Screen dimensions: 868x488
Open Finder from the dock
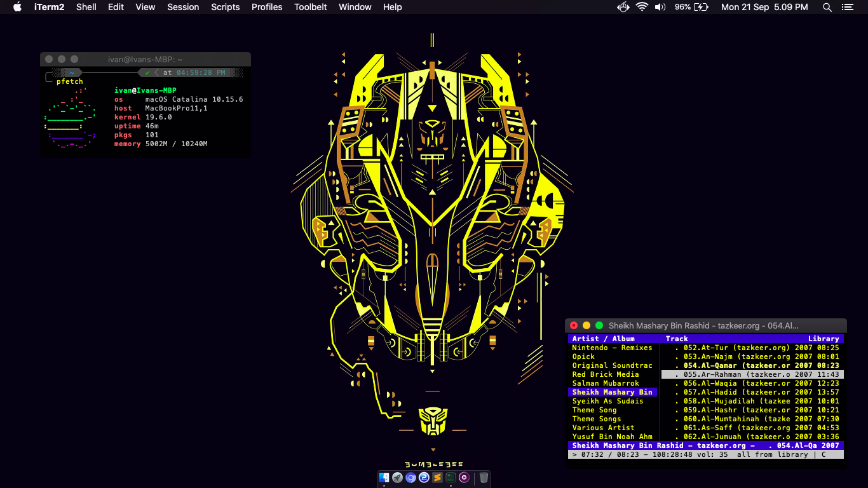pos(384,477)
